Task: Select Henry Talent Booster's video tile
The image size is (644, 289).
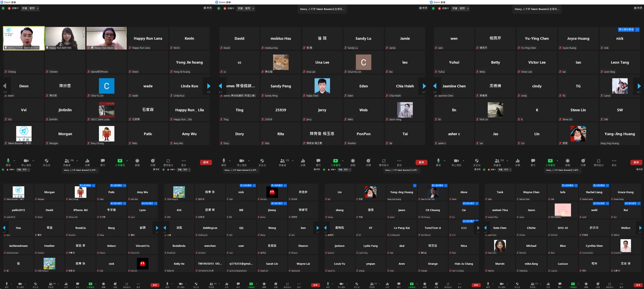Action: click(24, 38)
